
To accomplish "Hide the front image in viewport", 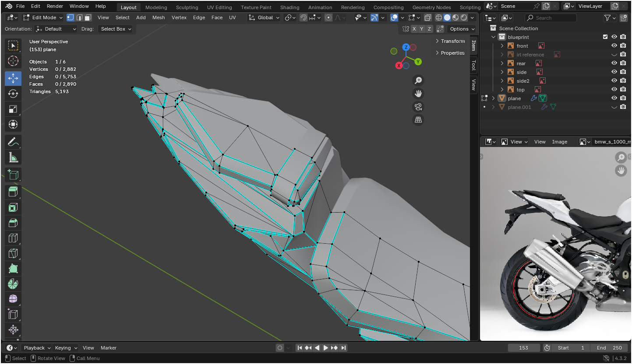I will (x=614, y=46).
